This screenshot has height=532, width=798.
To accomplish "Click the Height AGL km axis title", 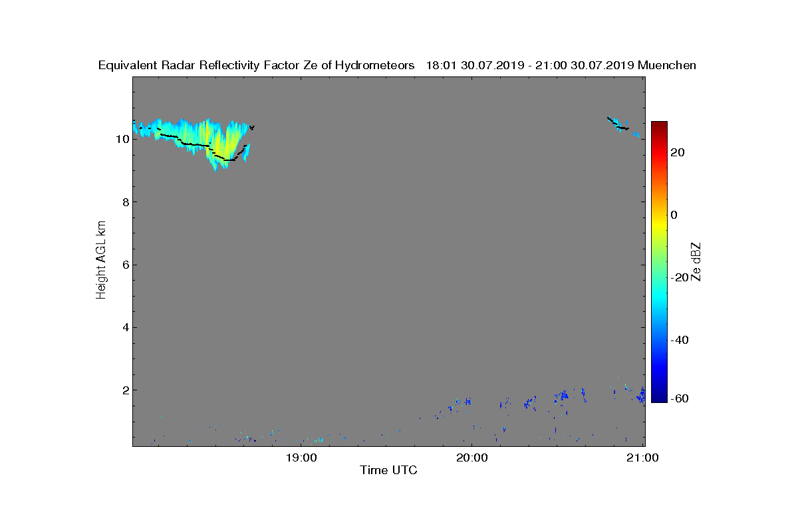I will (x=101, y=260).
